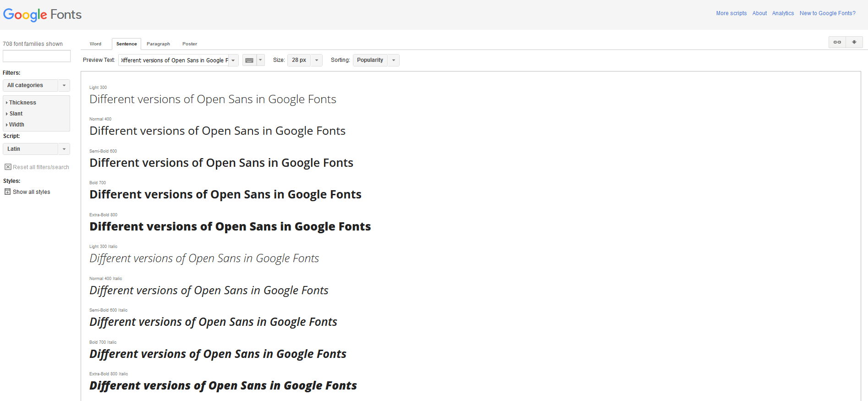The image size is (868, 401).
Task: Switch to the Word tab
Action: (95, 44)
